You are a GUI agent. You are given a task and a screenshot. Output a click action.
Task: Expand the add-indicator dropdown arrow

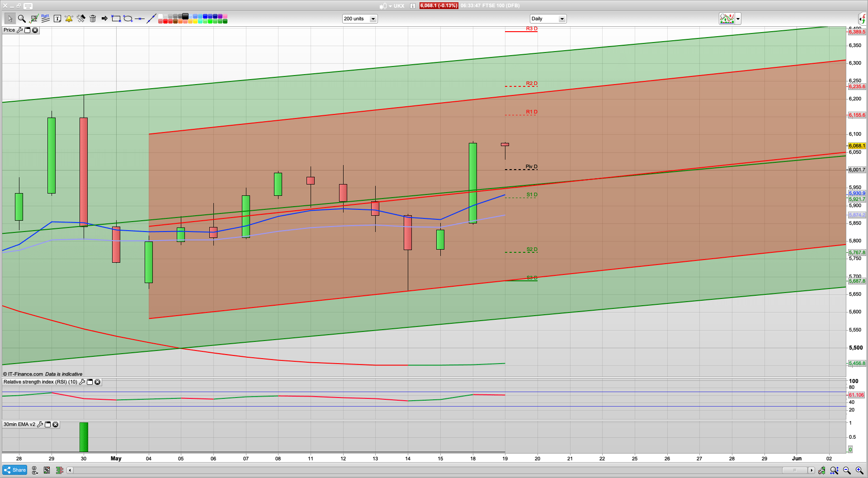coord(738,19)
